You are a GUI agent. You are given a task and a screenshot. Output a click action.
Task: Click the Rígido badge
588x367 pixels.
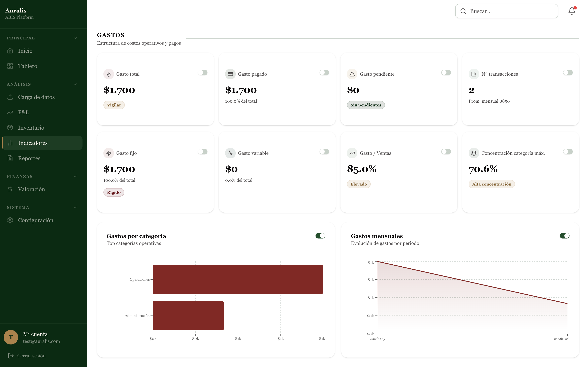pos(114,193)
